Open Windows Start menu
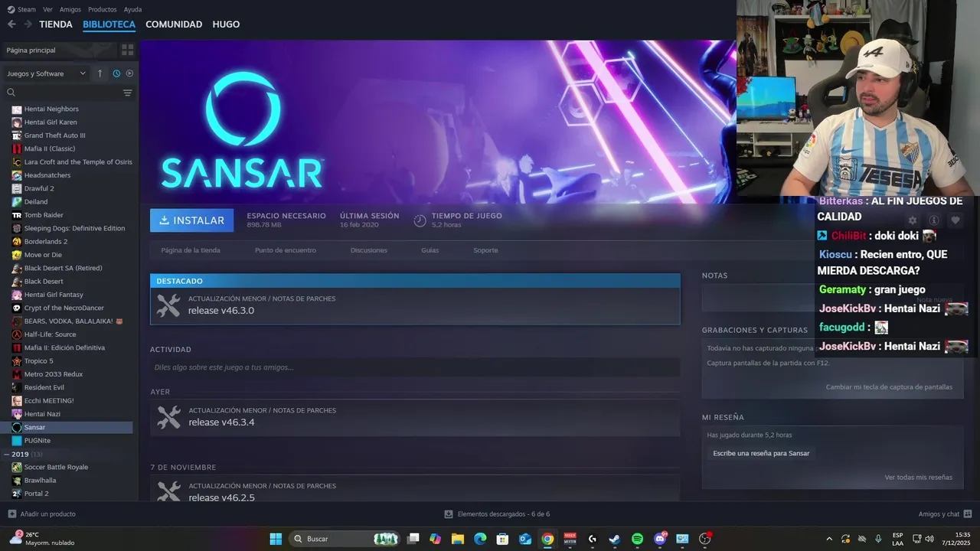 pos(276,539)
